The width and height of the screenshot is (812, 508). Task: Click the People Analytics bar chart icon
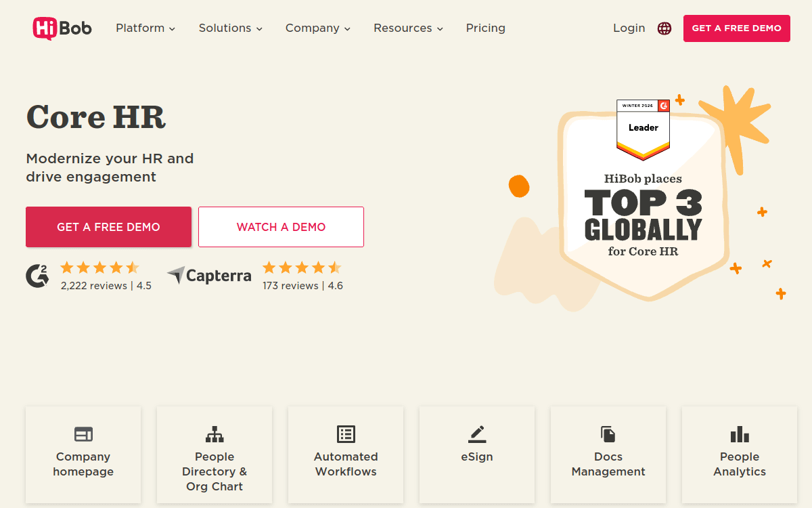point(740,434)
